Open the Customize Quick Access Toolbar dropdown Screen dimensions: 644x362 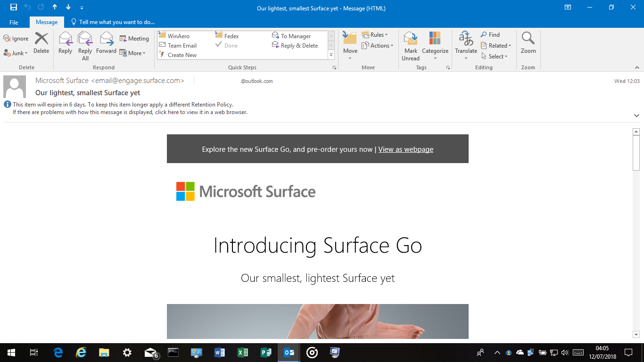point(82,8)
